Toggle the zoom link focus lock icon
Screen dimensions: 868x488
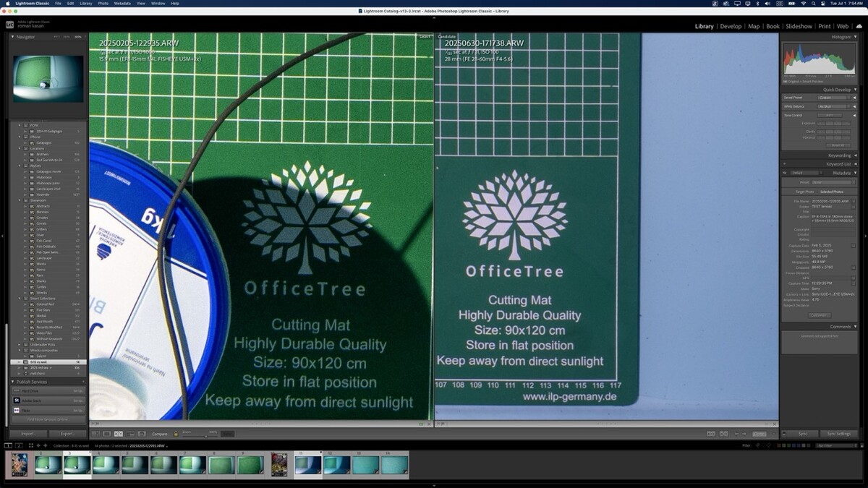pyautogui.click(x=175, y=434)
